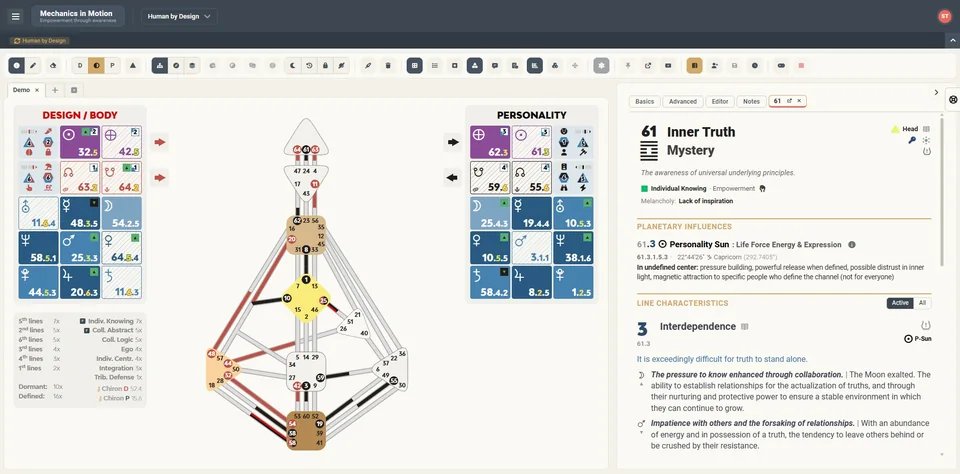Image resolution: width=960 pixels, height=474 pixels.
Task: Switch to the grid view icon
Action: (x=414, y=66)
